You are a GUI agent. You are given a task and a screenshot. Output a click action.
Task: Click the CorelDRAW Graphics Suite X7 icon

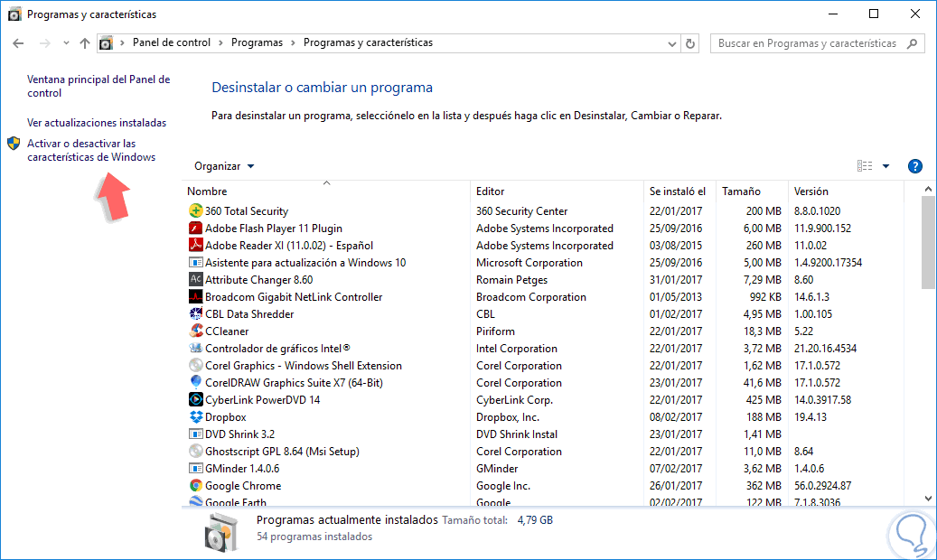click(x=195, y=382)
